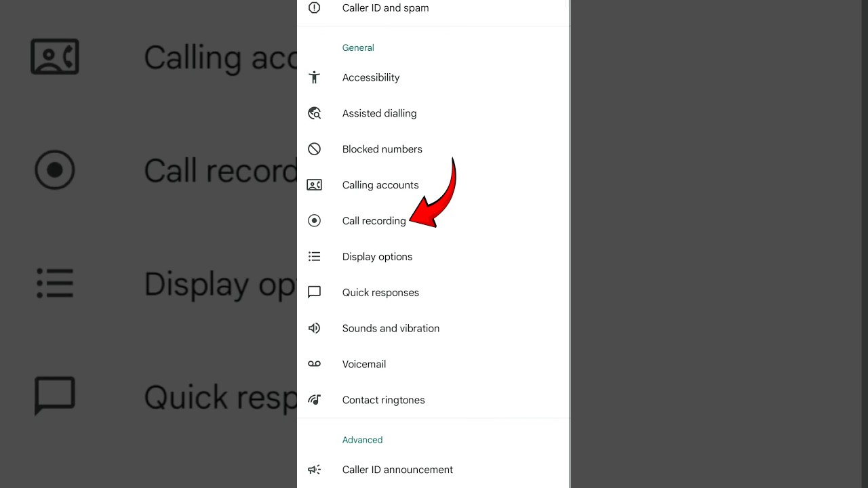Tap the Caller ID announcement megaphone icon
The image size is (868, 488).
(314, 470)
